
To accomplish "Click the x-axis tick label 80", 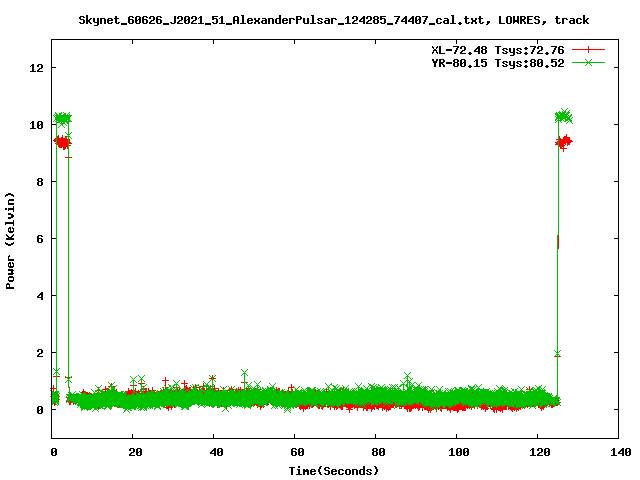I will pos(378,452).
